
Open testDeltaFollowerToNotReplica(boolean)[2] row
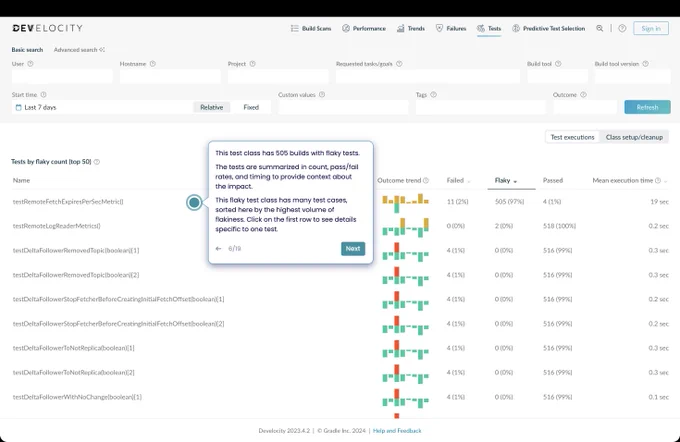pyautogui.click(x=340, y=372)
